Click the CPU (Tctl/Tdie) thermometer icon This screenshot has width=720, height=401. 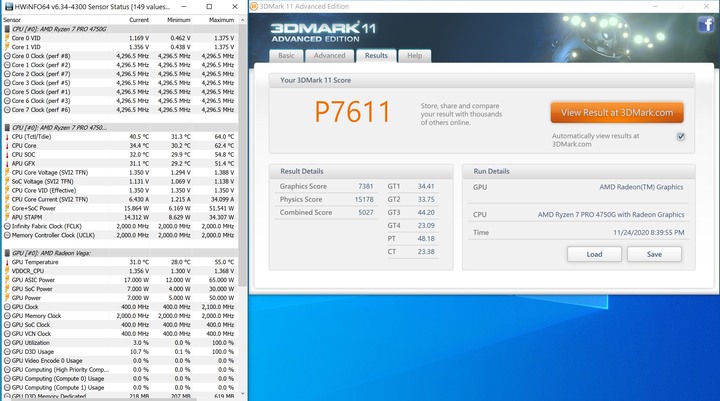(7, 136)
